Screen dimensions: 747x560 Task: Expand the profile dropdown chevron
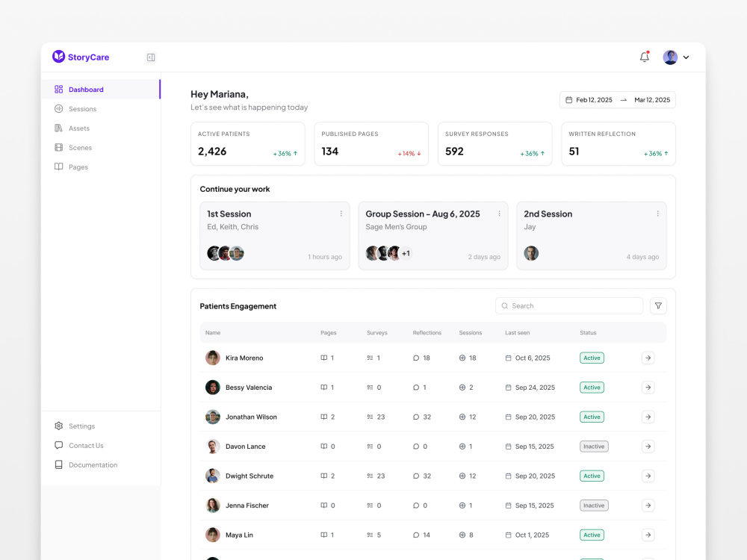pyautogui.click(x=686, y=57)
